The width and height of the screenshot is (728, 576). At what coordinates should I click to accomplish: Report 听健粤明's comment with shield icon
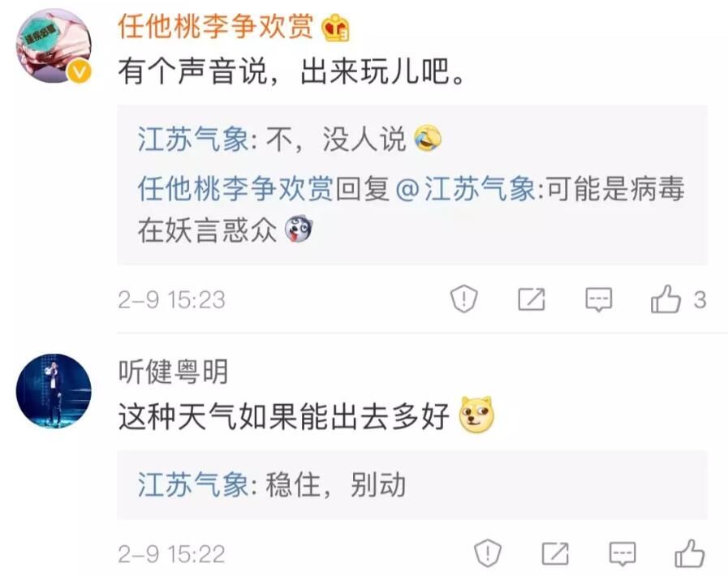point(488,553)
